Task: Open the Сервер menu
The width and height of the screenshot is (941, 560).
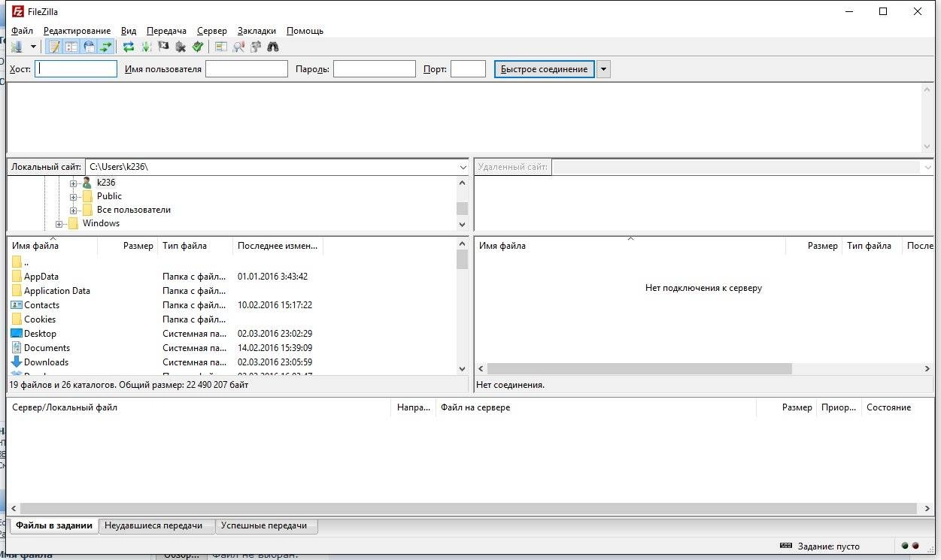Action: point(212,31)
